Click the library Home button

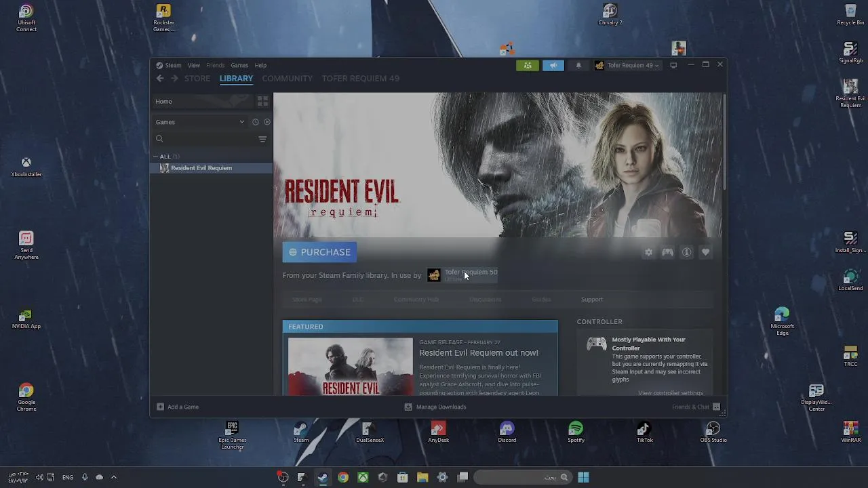[201, 101]
